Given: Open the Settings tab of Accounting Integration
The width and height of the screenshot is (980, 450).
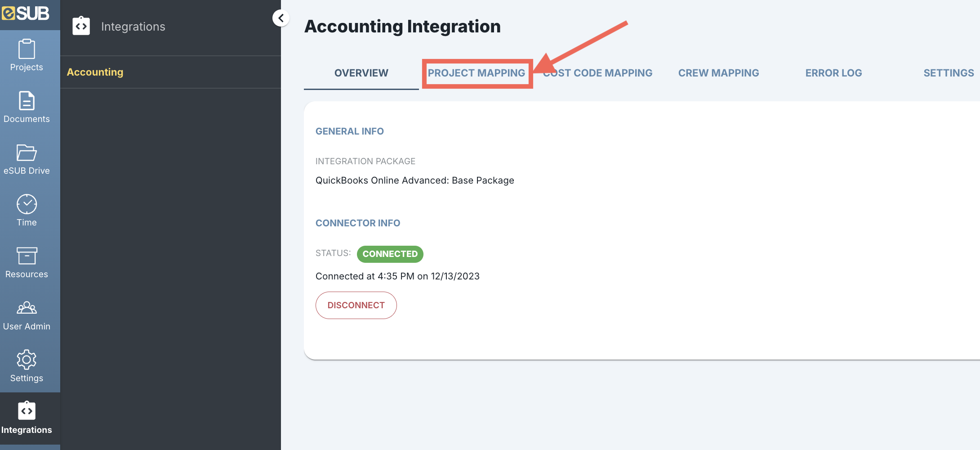Looking at the screenshot, I should click(949, 73).
